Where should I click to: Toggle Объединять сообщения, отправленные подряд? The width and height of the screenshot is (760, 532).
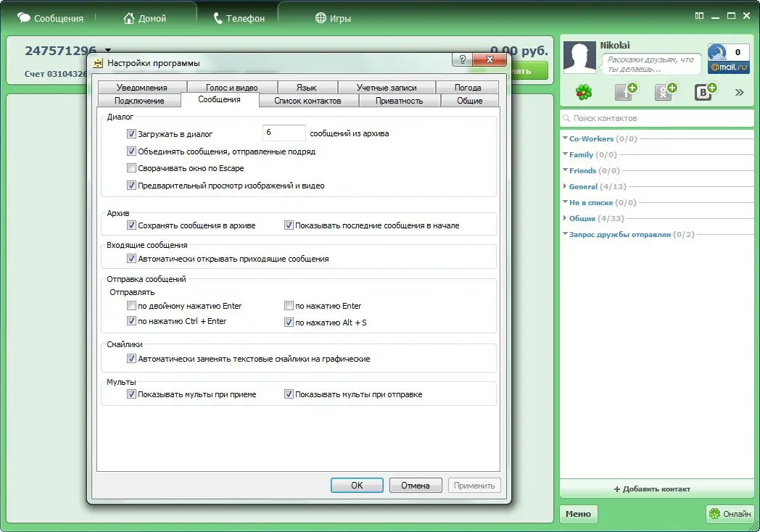131,151
